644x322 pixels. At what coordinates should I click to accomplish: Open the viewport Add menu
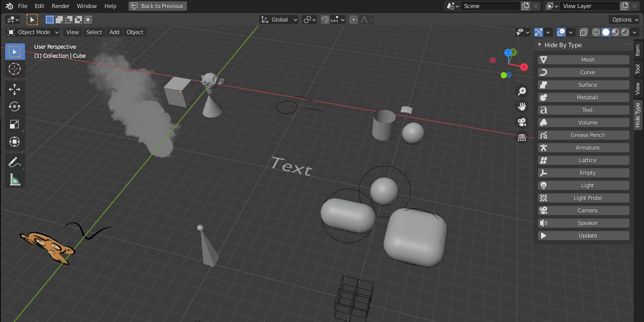point(114,32)
